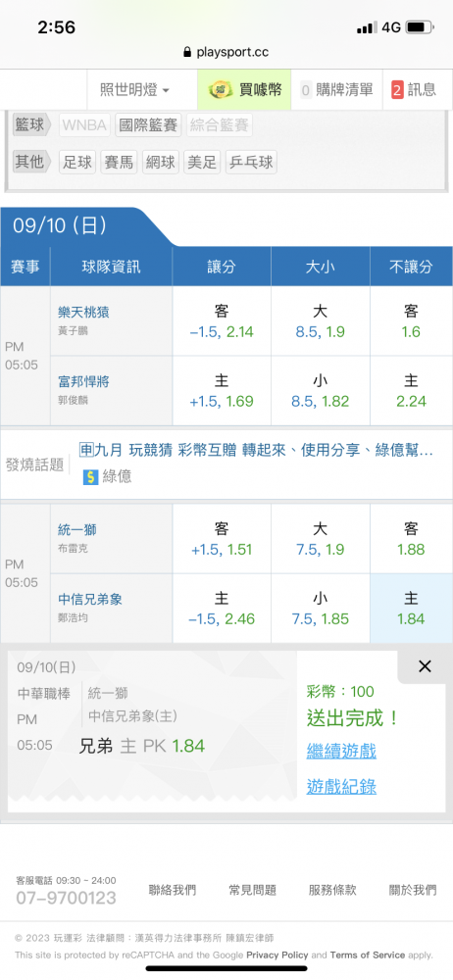
Task: Pick 大 8.5, 1.9 over bet
Action: [x=321, y=321]
